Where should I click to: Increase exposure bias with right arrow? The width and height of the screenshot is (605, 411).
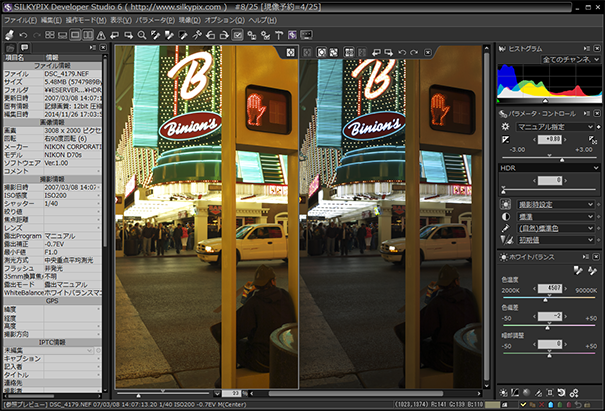coord(566,139)
